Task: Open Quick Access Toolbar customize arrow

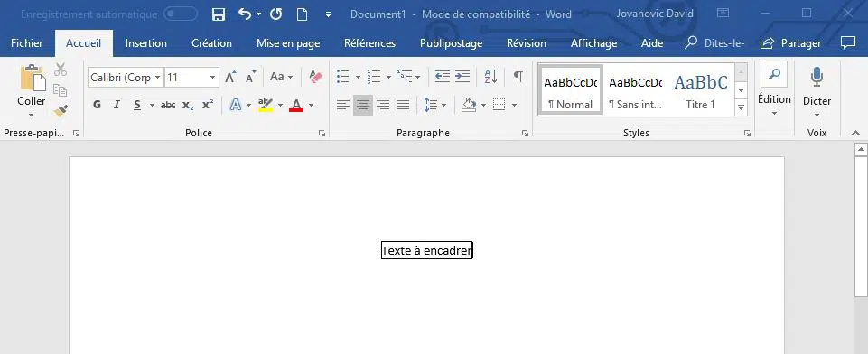Action: click(x=328, y=15)
